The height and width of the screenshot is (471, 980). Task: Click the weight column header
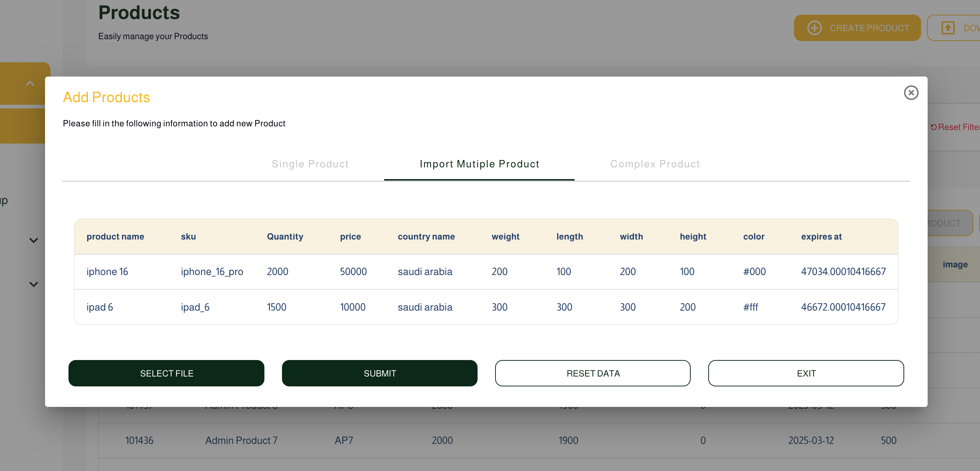(x=505, y=237)
